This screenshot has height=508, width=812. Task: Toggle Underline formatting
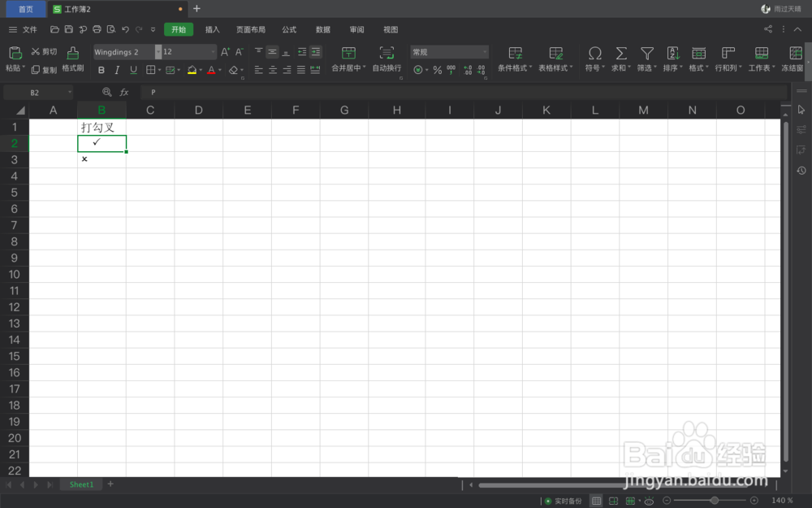pos(133,70)
